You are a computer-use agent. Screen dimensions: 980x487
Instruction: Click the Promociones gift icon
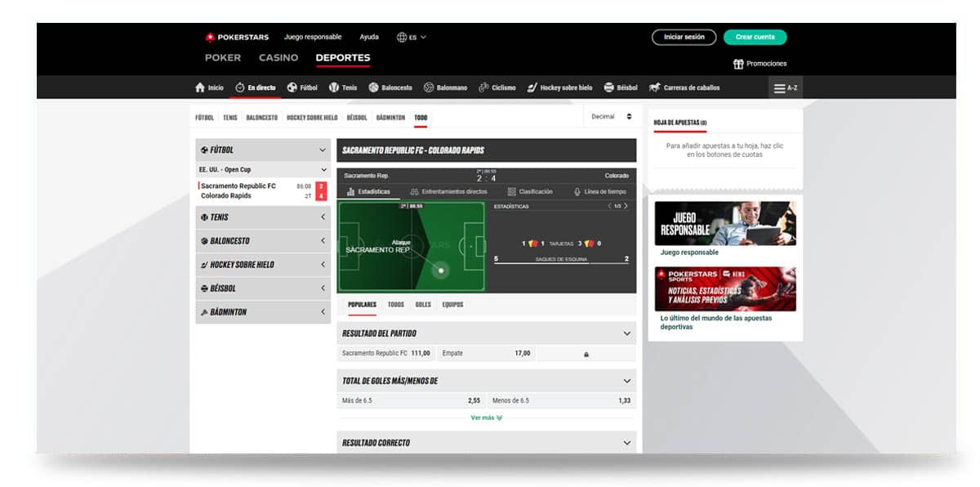pos(738,64)
